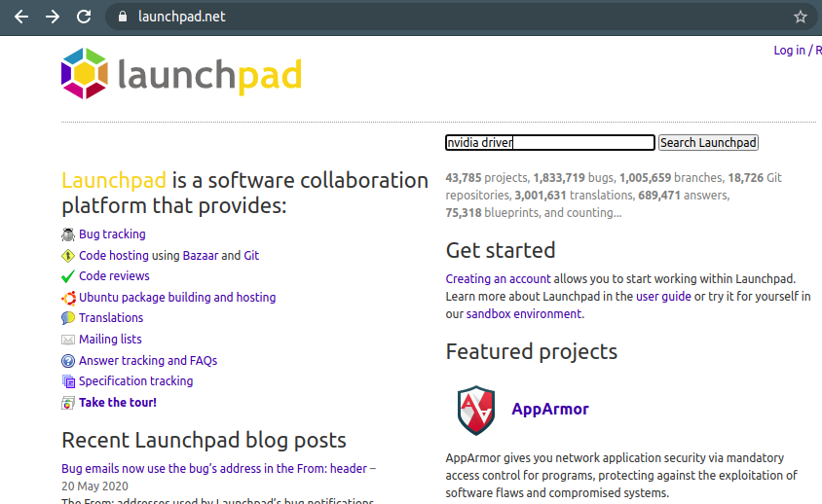Click the '1,833,719' bugs count
This screenshot has height=504, width=822.
click(559, 178)
